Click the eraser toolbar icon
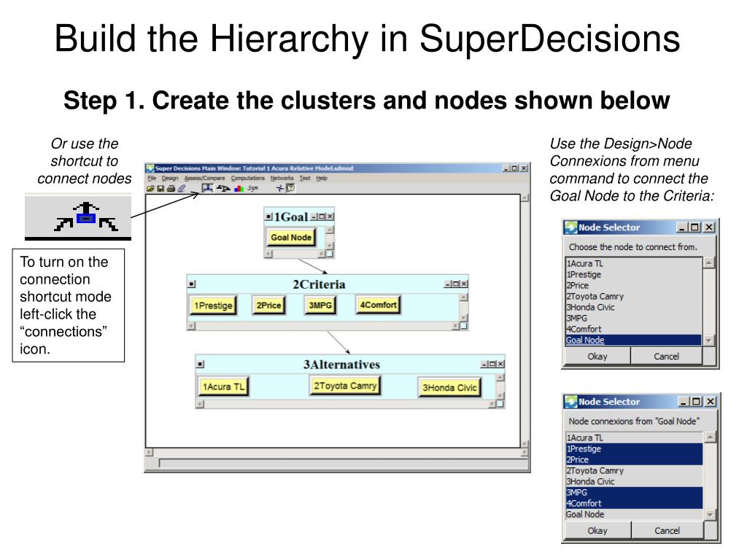Image resolution: width=747 pixels, height=560 pixels. [x=182, y=189]
